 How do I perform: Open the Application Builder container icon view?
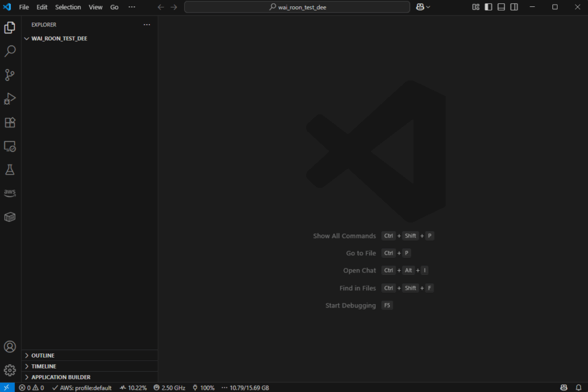(10, 217)
